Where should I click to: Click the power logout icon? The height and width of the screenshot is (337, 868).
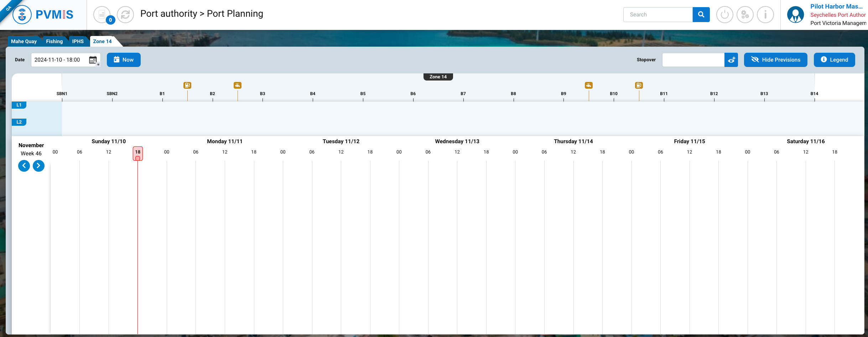(x=724, y=15)
